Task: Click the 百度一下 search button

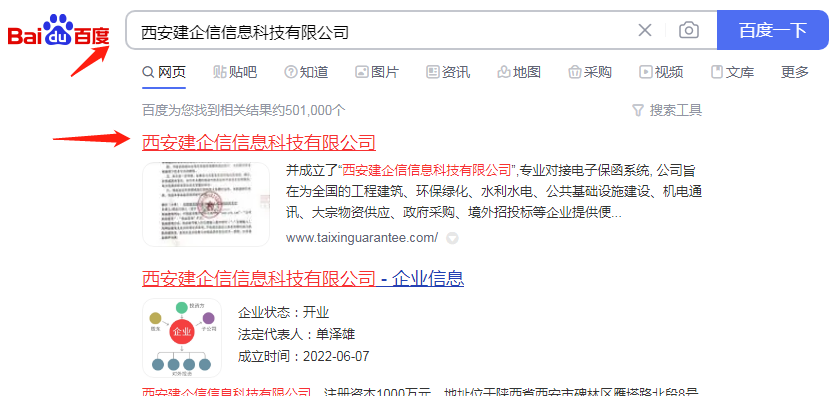Action: point(773,30)
